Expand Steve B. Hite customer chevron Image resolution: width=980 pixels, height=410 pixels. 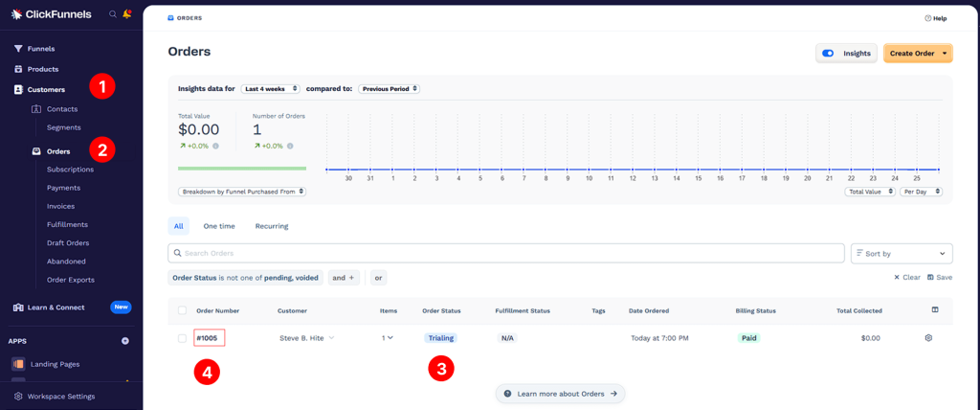coord(331,338)
